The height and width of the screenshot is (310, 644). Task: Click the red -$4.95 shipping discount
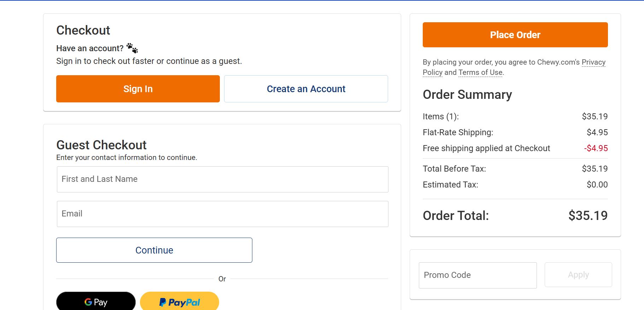coord(596,148)
